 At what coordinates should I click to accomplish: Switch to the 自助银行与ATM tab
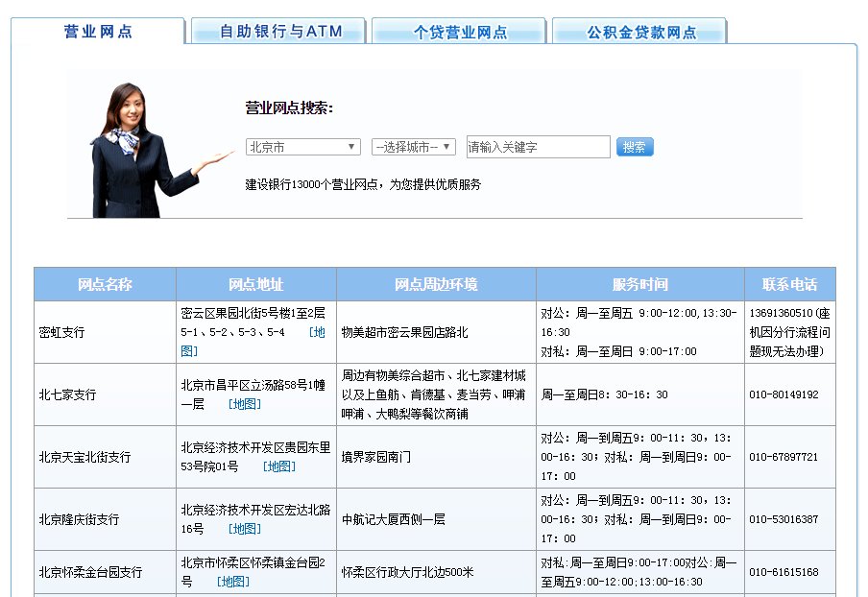(277, 30)
